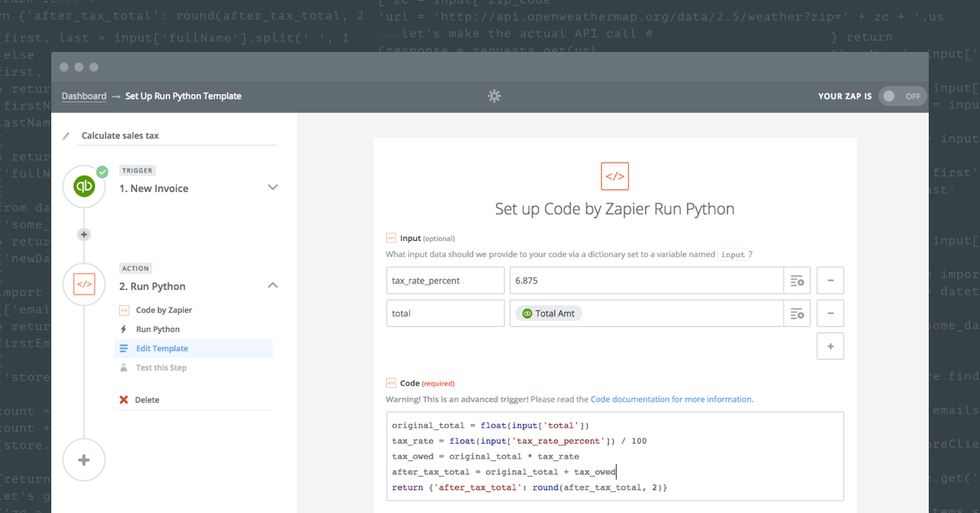Open the Code documentation link

coord(671,399)
